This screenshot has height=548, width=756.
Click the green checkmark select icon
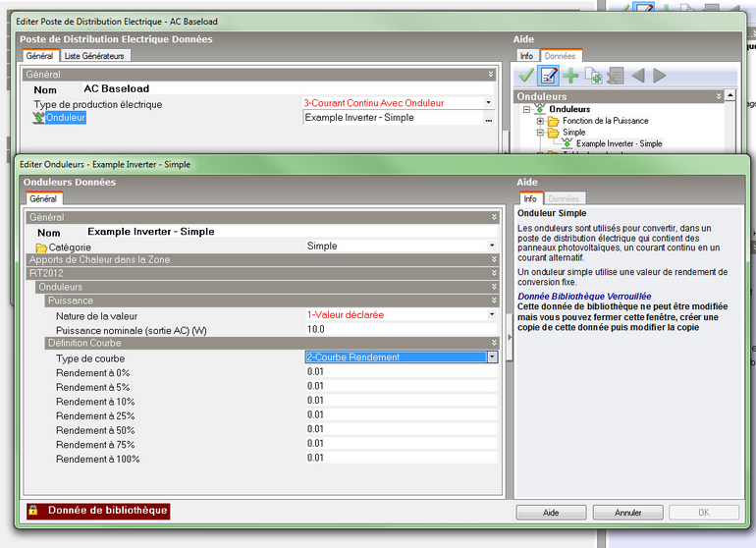point(526,76)
